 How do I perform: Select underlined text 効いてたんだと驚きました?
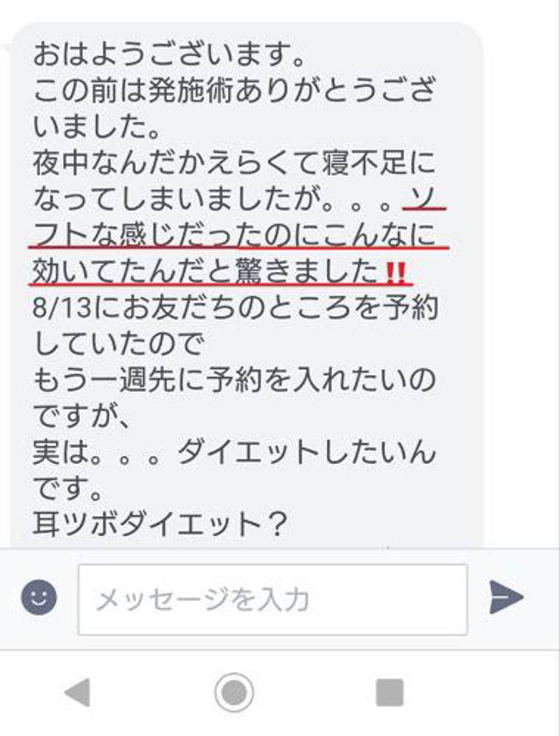206,272
